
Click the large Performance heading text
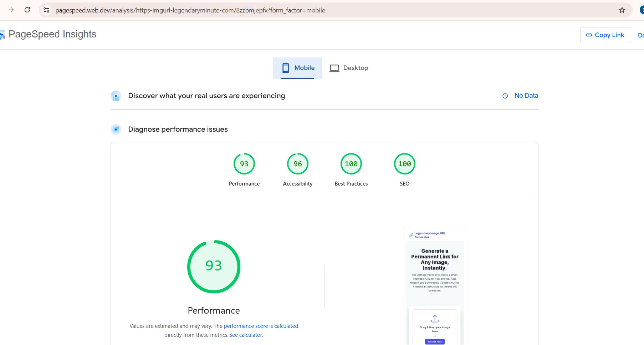coord(214,310)
